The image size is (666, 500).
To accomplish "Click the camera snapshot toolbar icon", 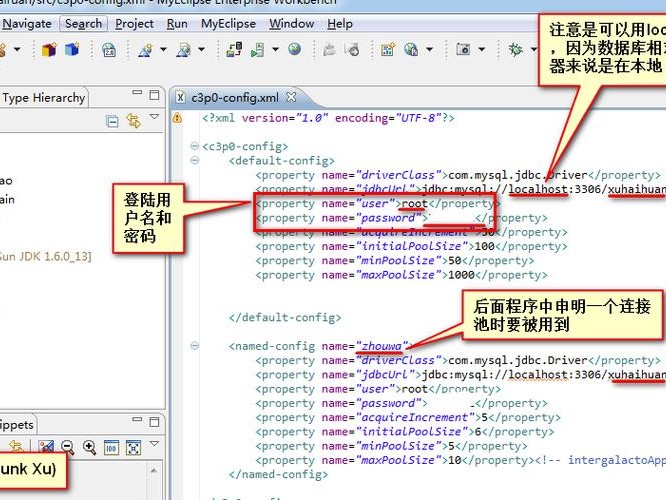I will [x=463, y=49].
